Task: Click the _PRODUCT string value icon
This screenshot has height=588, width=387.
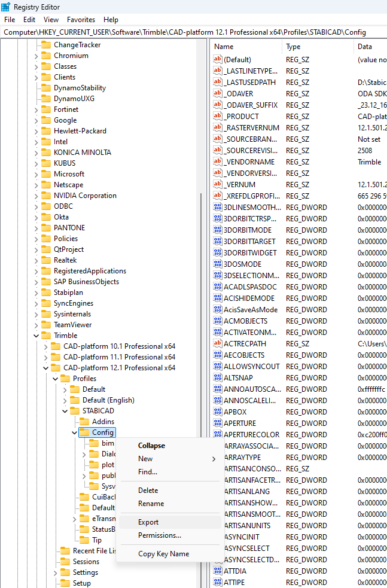Action: (218, 116)
